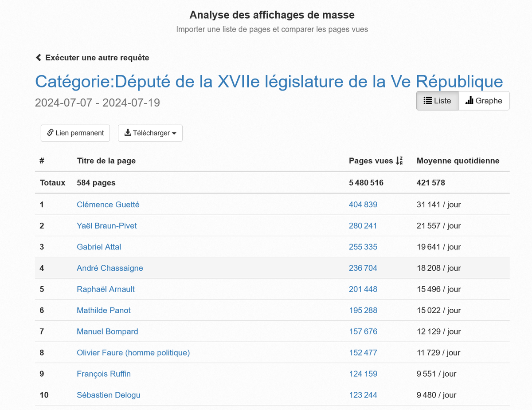Click the chain icon on Lien permanent
The height and width of the screenshot is (410, 532).
pos(50,133)
